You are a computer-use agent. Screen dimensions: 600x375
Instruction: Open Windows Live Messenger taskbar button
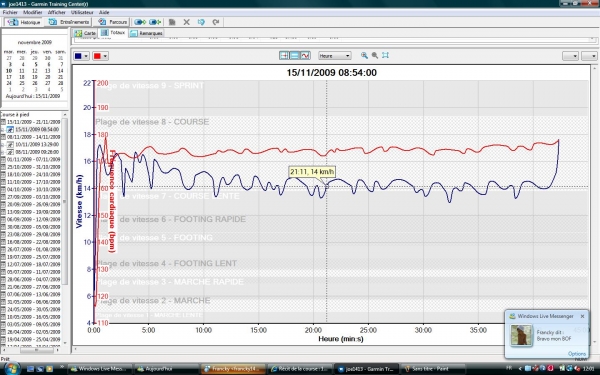100,369
